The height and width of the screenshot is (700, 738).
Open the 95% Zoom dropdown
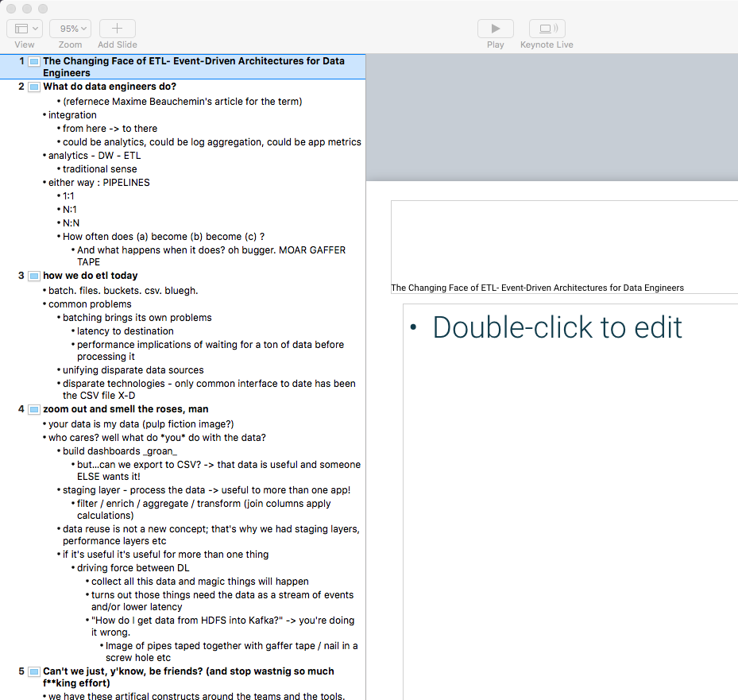coord(70,29)
